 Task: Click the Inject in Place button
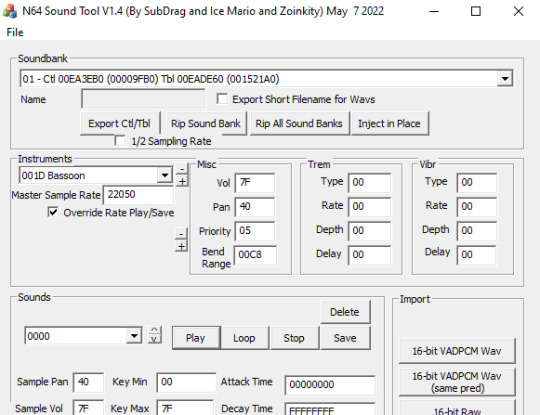[389, 123]
